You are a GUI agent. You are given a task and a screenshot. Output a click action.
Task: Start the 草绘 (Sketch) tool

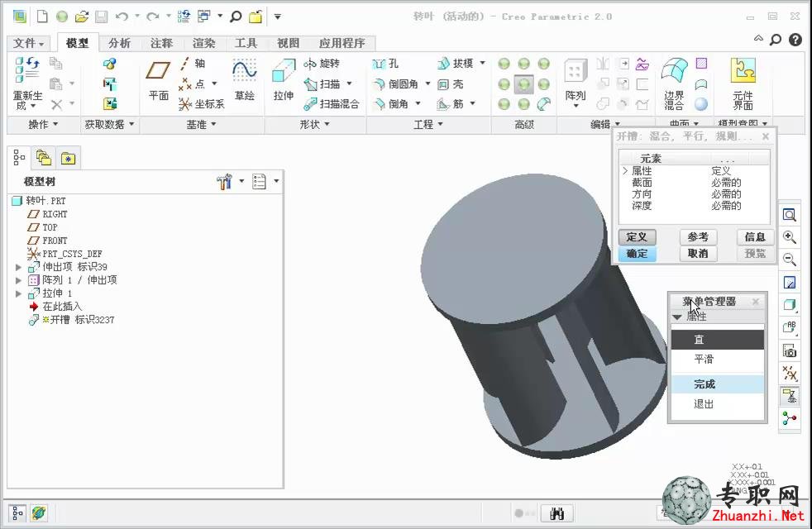(245, 80)
